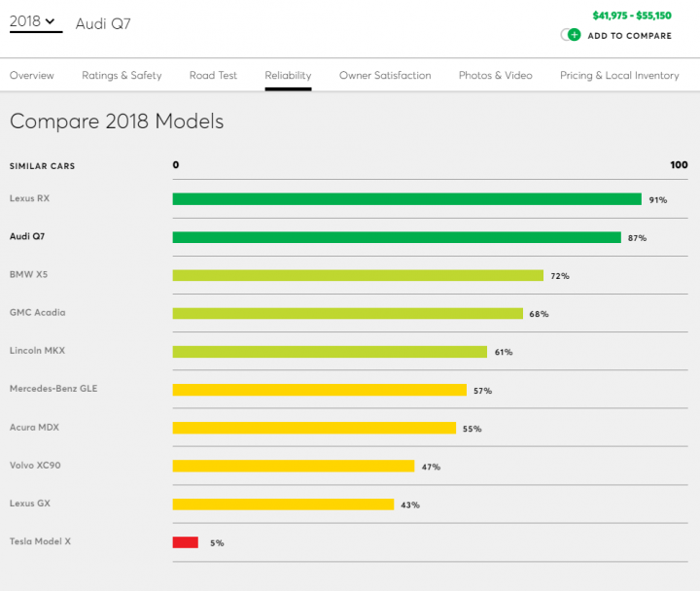The width and height of the screenshot is (700, 591).
Task: Click the $41,975 - $55,150 price range
Action: tap(632, 16)
